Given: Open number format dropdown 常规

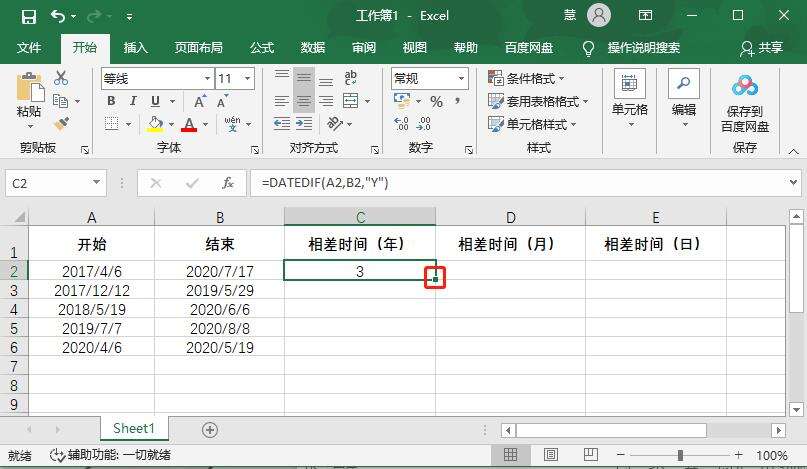Looking at the screenshot, I should (x=462, y=79).
